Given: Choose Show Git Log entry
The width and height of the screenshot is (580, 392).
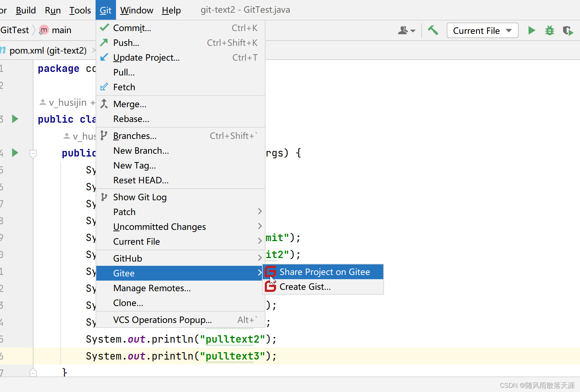Looking at the screenshot, I should click(x=180, y=197).
